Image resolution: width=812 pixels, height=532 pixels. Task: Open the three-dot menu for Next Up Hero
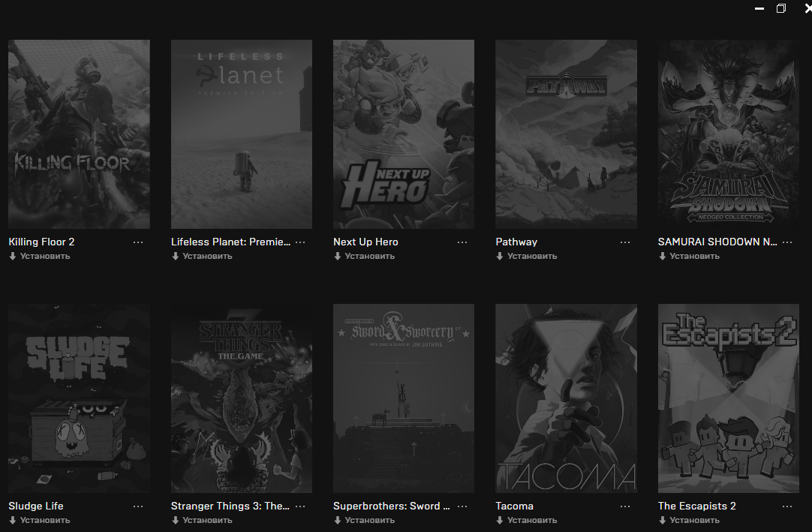[462, 242]
